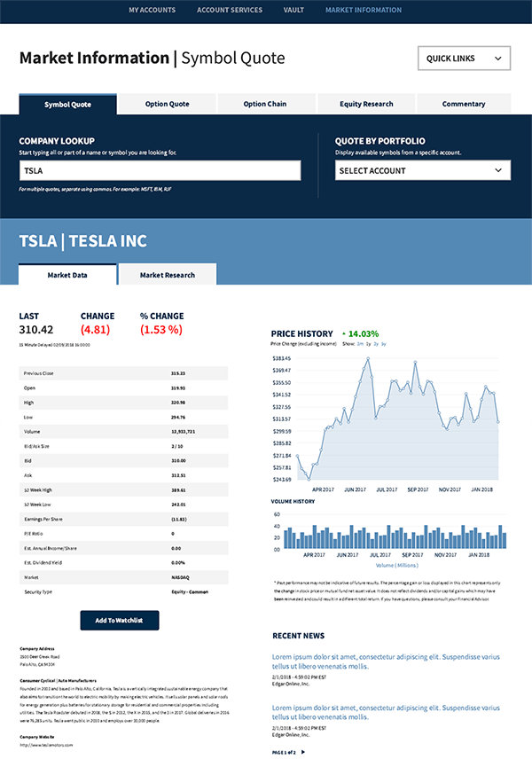Click the Earnings Per Share value (11.83)
This screenshot has width=532, height=767.
178,519
